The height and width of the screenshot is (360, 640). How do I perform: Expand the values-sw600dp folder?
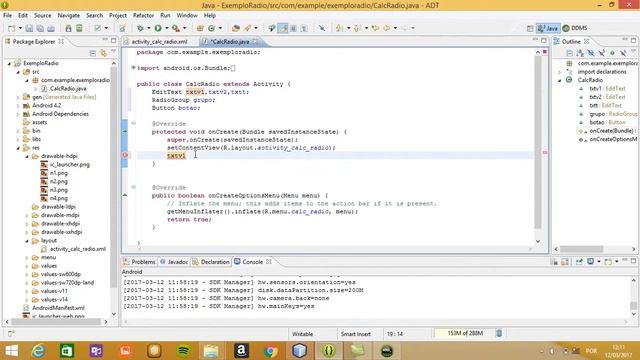pyautogui.click(x=27, y=274)
